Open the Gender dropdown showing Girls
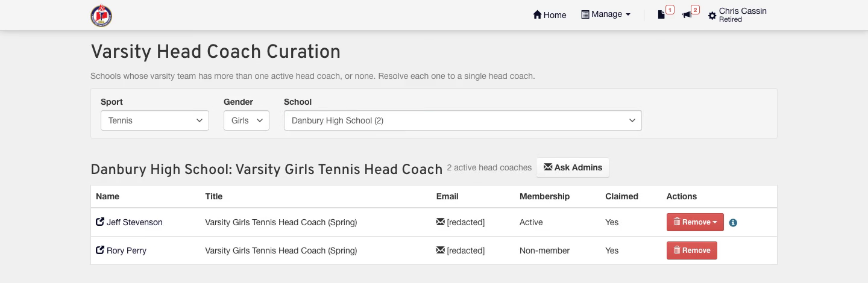The height and width of the screenshot is (283, 868). [247, 120]
